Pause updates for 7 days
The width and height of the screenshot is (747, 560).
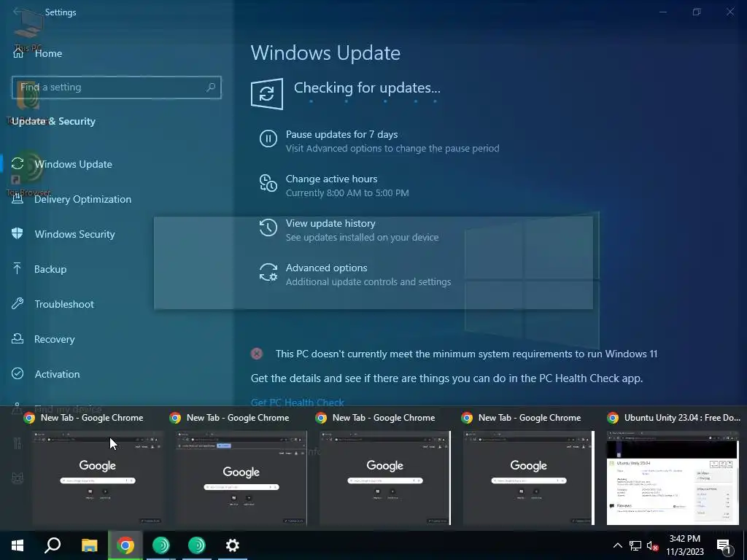click(341, 134)
